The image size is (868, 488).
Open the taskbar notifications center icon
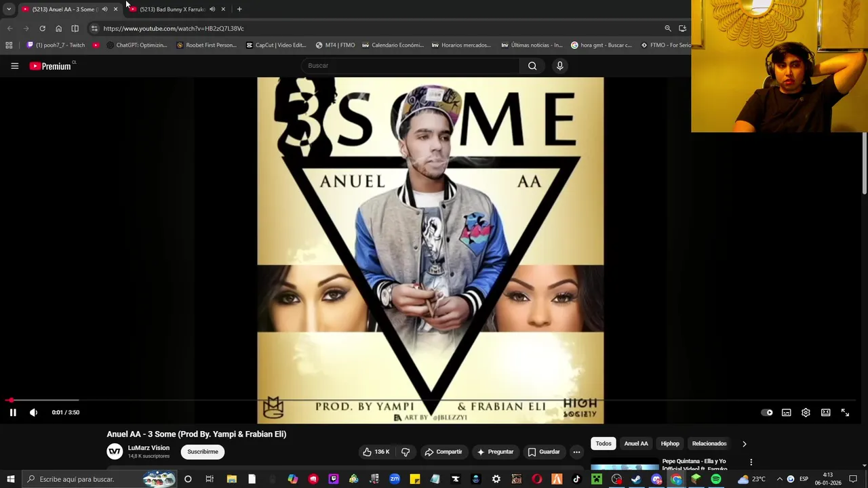[x=853, y=479]
